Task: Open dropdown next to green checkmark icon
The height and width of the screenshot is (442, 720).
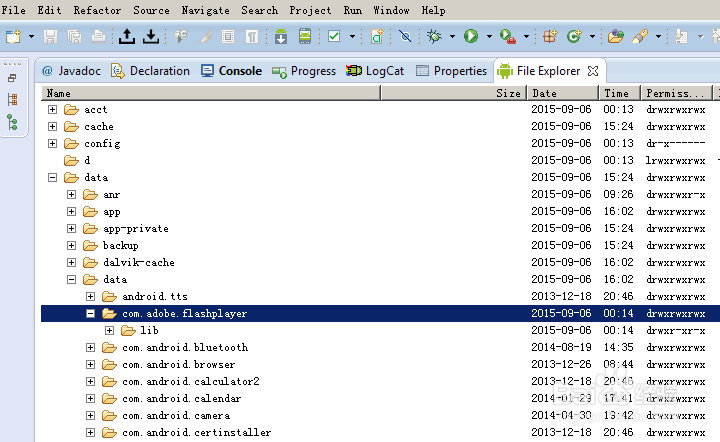Action: [x=352, y=36]
